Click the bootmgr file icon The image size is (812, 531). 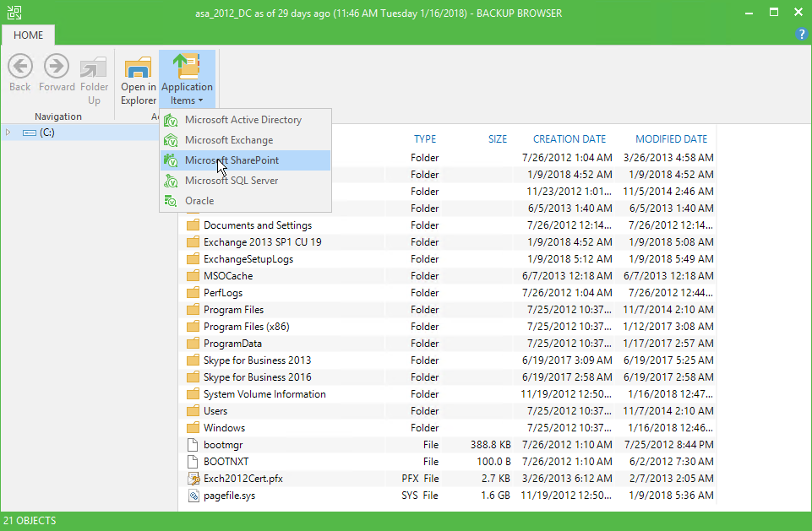click(193, 445)
